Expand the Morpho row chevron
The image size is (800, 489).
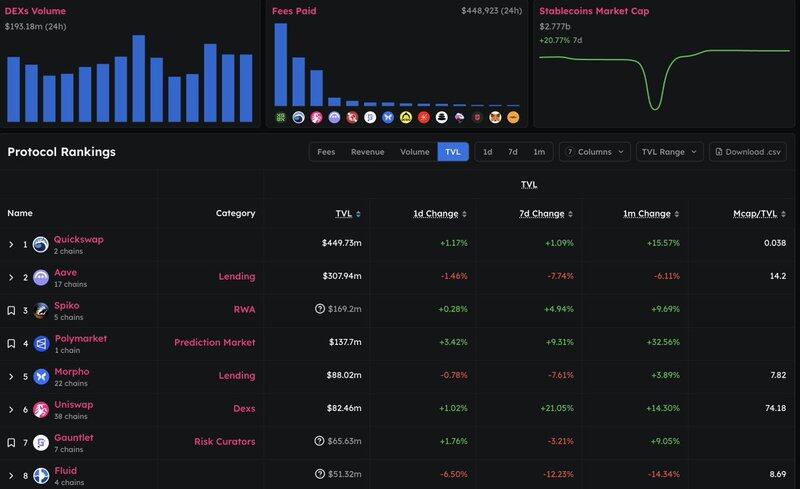pyautogui.click(x=11, y=377)
